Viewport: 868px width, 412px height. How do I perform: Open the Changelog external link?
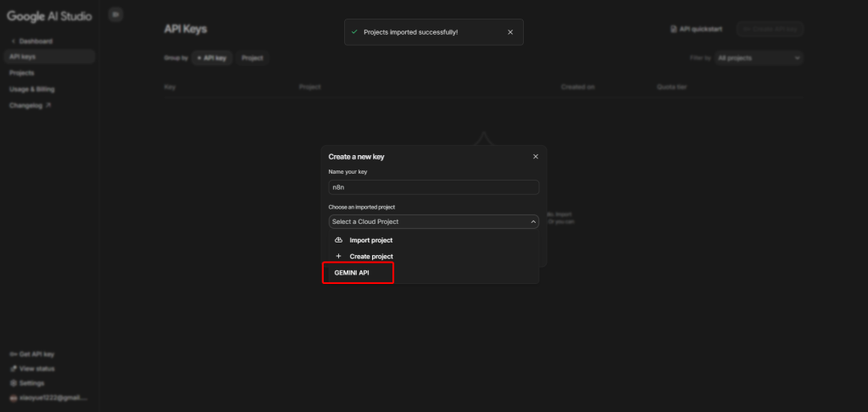pyautogui.click(x=31, y=105)
